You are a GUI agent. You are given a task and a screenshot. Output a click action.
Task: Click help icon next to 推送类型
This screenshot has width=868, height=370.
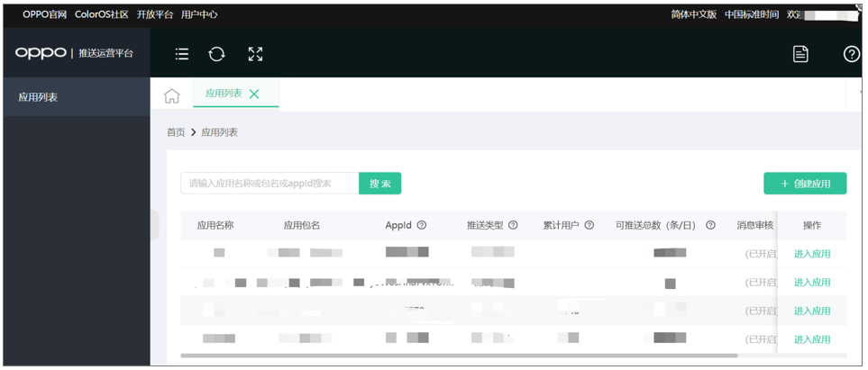[x=513, y=225]
